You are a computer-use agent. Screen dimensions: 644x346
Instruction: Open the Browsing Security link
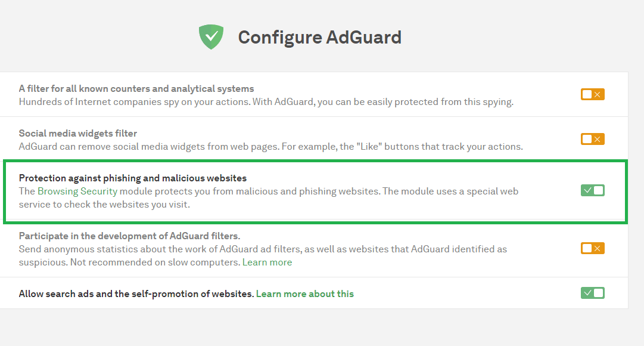pyautogui.click(x=77, y=191)
